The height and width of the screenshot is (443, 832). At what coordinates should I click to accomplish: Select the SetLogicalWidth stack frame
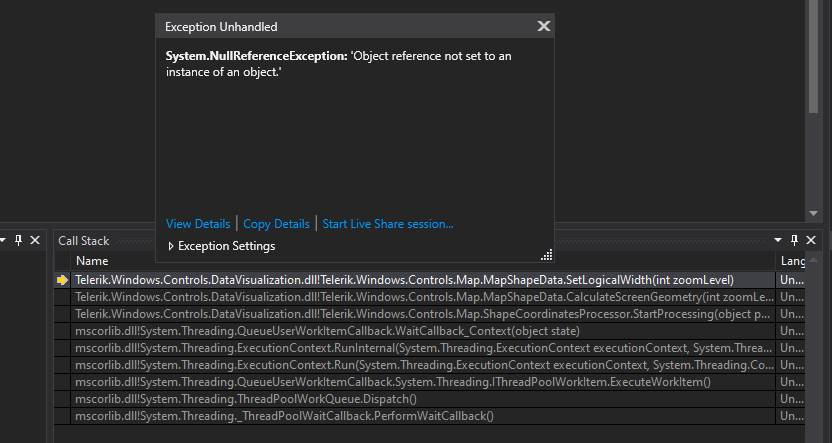[404, 280]
